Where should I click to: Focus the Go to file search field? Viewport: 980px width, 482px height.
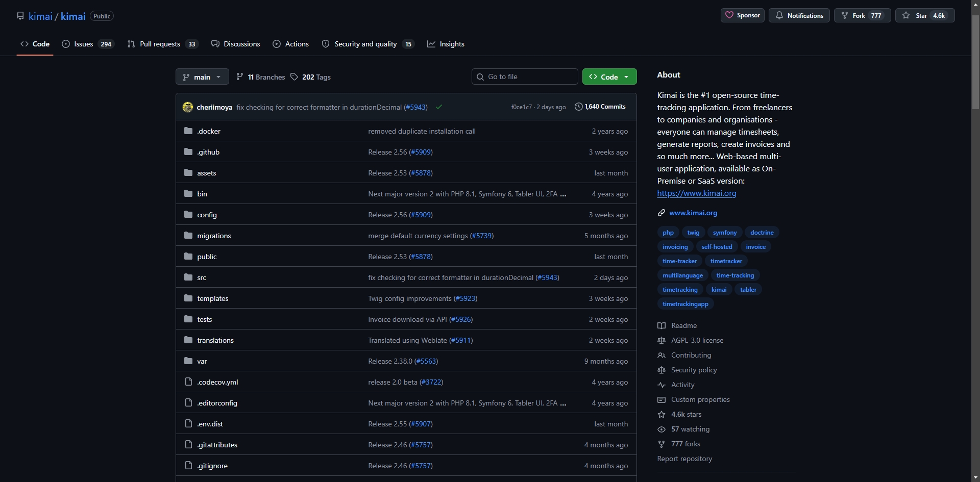pos(525,77)
